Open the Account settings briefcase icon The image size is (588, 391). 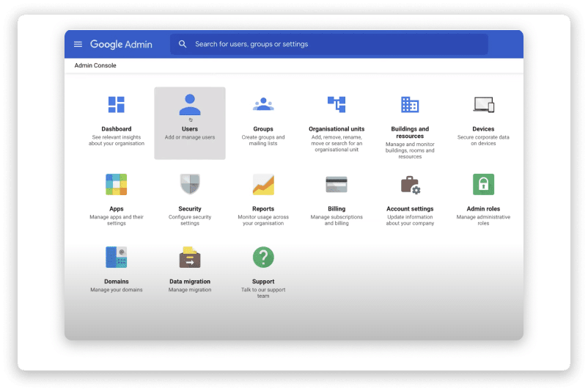pyautogui.click(x=410, y=184)
